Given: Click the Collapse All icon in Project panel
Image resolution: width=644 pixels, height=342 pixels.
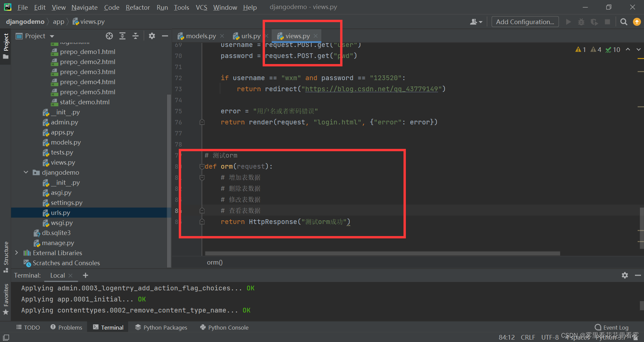Looking at the screenshot, I should pyautogui.click(x=136, y=36).
